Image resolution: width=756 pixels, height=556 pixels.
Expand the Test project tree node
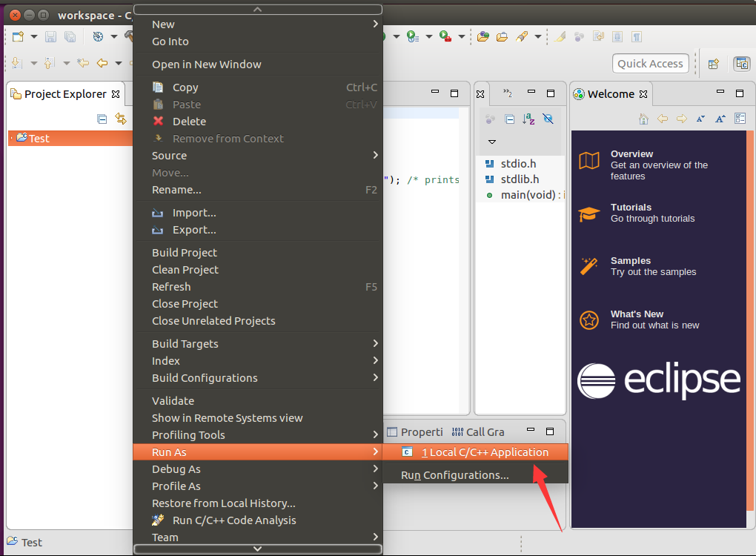(x=11, y=139)
